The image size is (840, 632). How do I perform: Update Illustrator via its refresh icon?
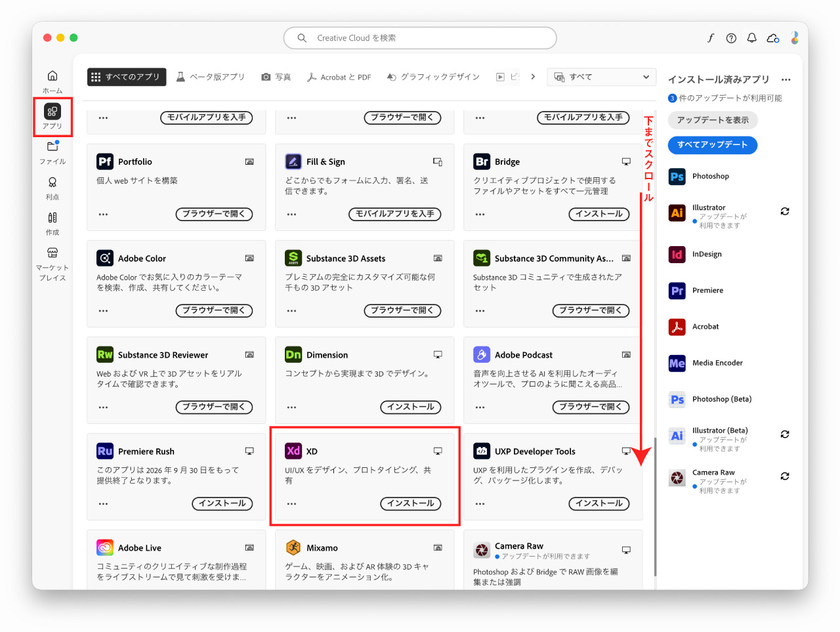point(785,211)
